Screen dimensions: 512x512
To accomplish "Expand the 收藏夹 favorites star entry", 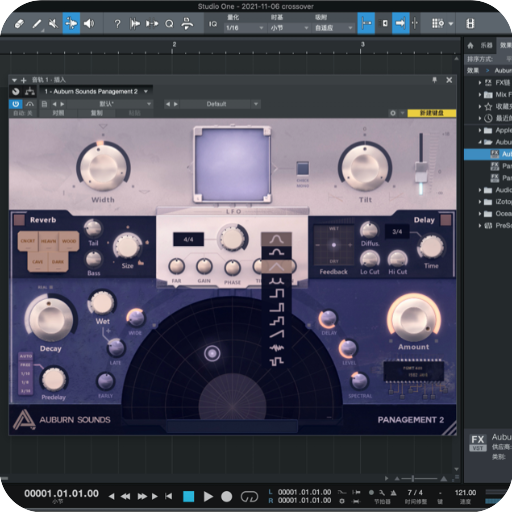I will (x=480, y=107).
